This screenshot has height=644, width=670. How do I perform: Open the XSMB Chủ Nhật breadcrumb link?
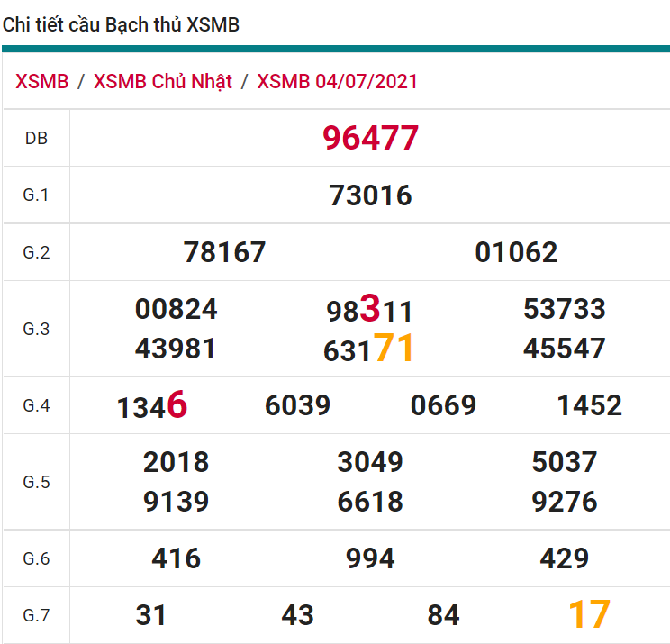pos(163,81)
